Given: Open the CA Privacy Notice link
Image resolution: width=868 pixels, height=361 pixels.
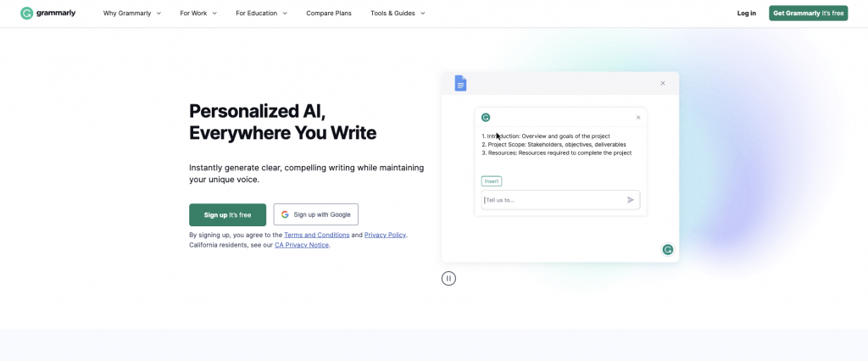Looking at the screenshot, I should 302,245.
